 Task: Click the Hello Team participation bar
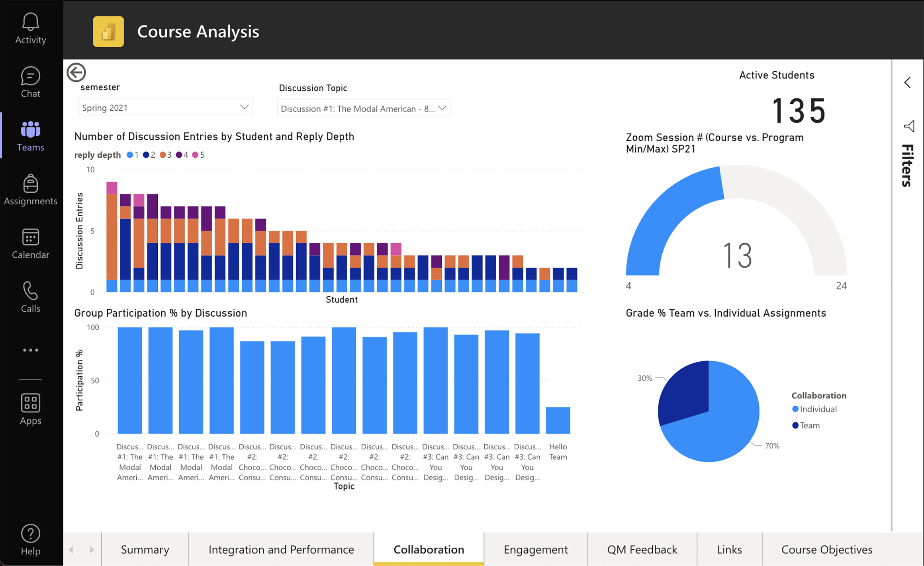[558, 420]
